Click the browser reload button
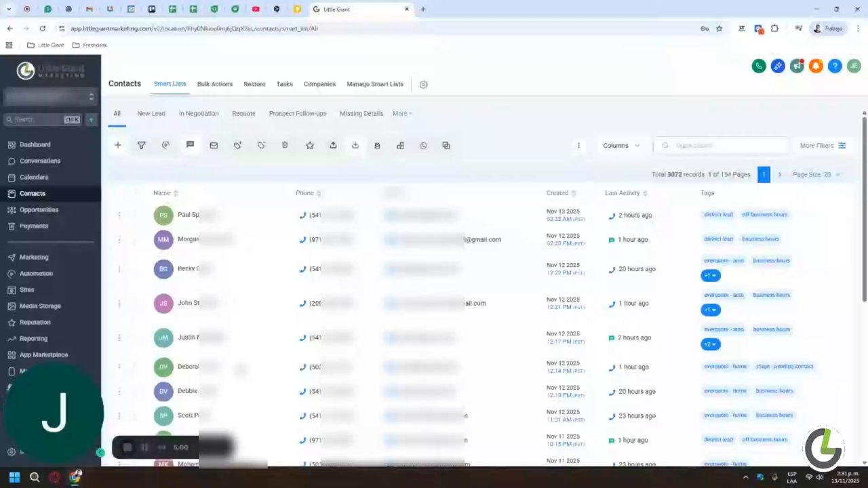The height and width of the screenshot is (488, 868). 42,28
